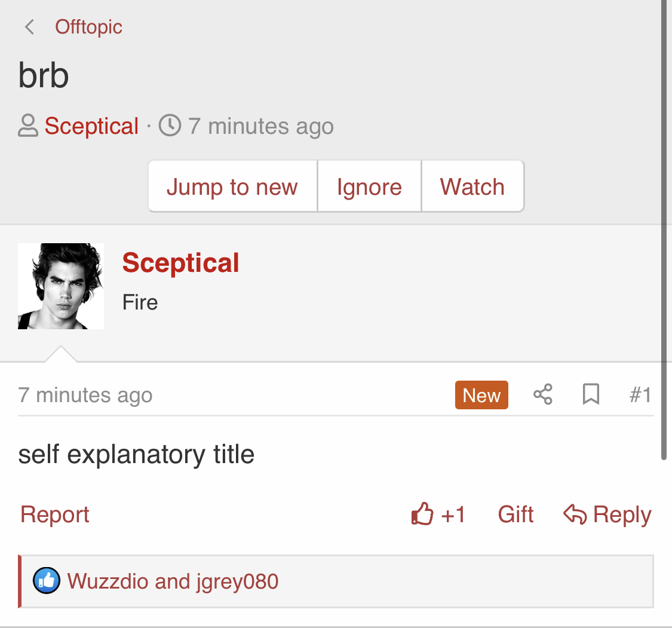Viewport: 672px width, 628px height.
Task: Ignore this thread
Action: (369, 187)
